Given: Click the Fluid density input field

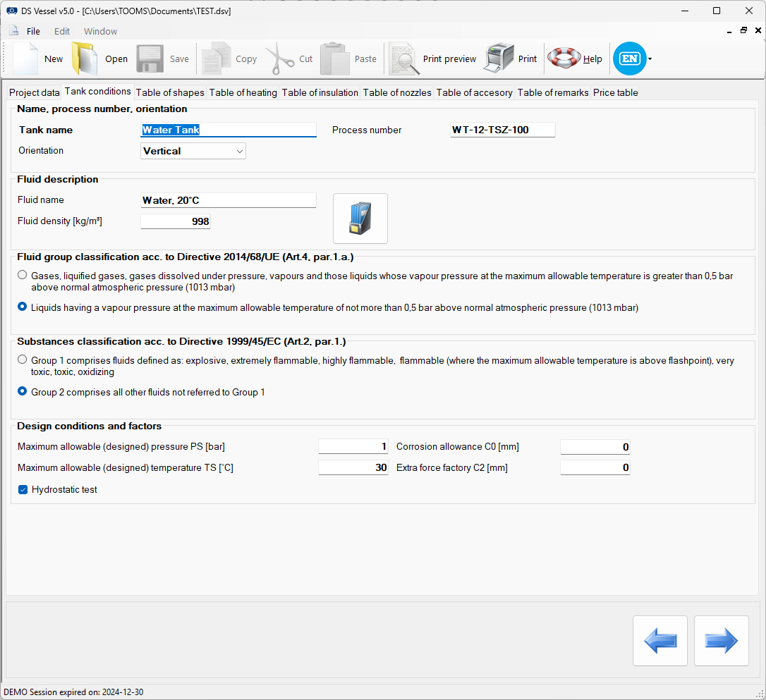Looking at the screenshot, I should pyautogui.click(x=176, y=221).
